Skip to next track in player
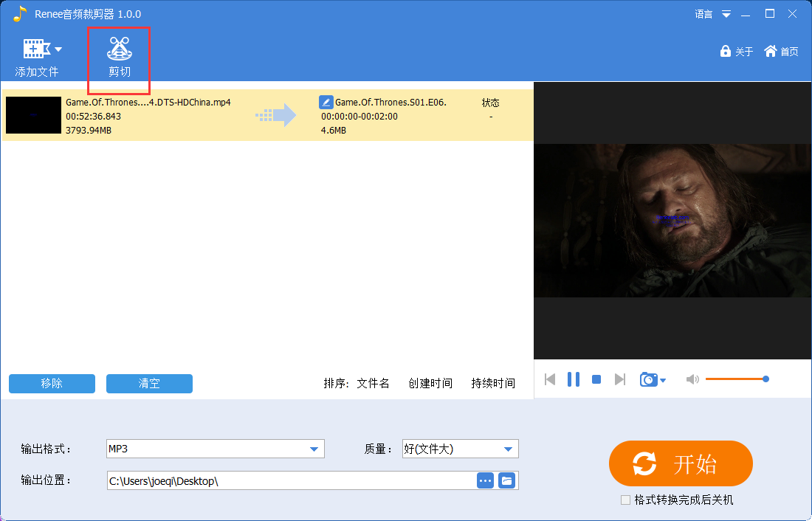 [620, 379]
